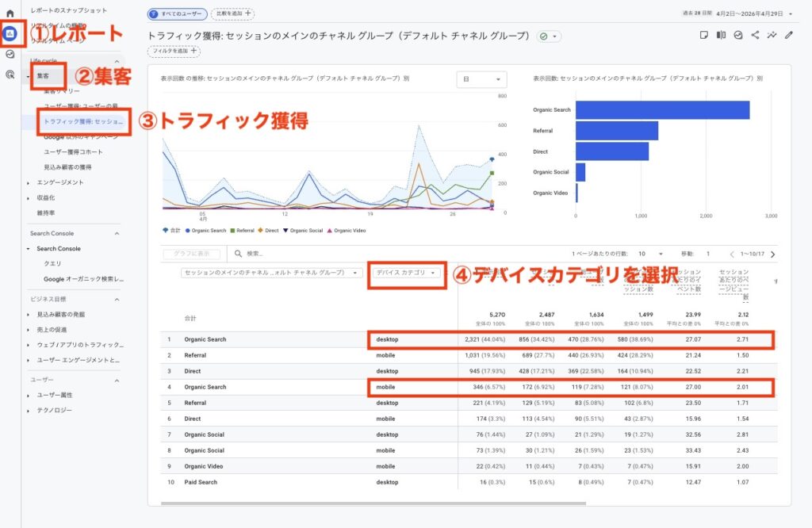Screen dimensions: 812x528
Task: Open レポートのスナップショット in sidebar
Action: click(x=69, y=10)
